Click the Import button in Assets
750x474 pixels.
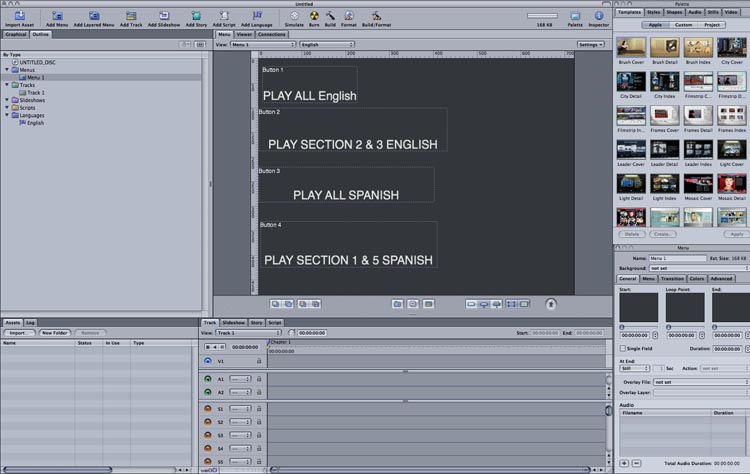[x=18, y=333]
